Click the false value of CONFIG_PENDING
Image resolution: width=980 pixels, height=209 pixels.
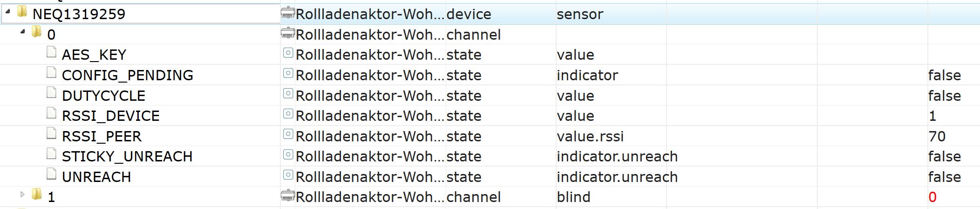[x=944, y=75]
